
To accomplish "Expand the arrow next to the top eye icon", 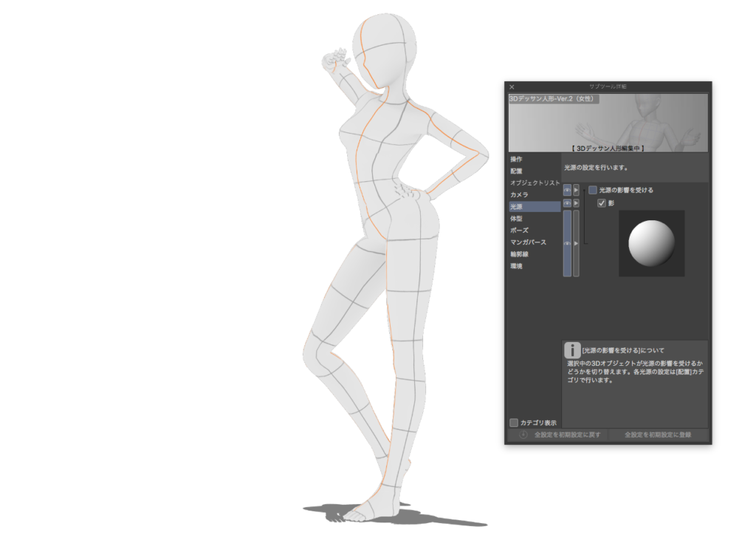I will (577, 190).
